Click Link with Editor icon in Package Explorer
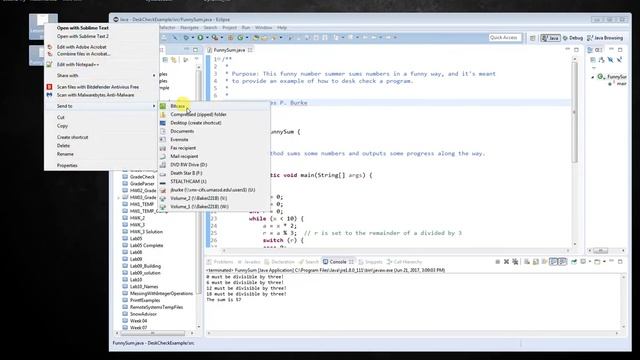Viewport: 640px width, 360px height. click(174, 60)
